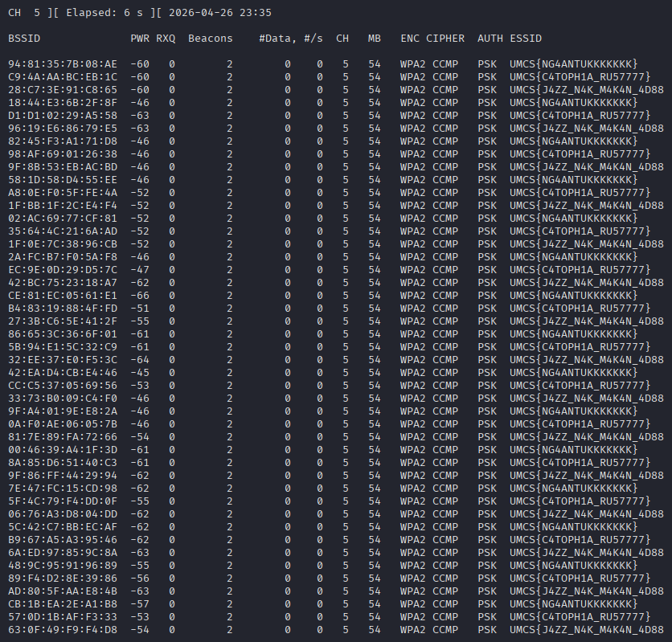Click the 'Beacons' column header

click(211, 39)
